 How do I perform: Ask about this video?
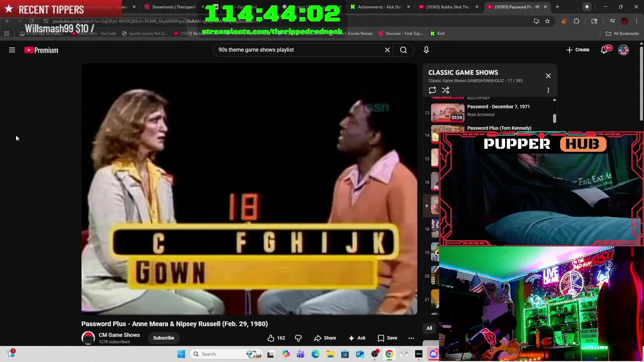(357, 338)
